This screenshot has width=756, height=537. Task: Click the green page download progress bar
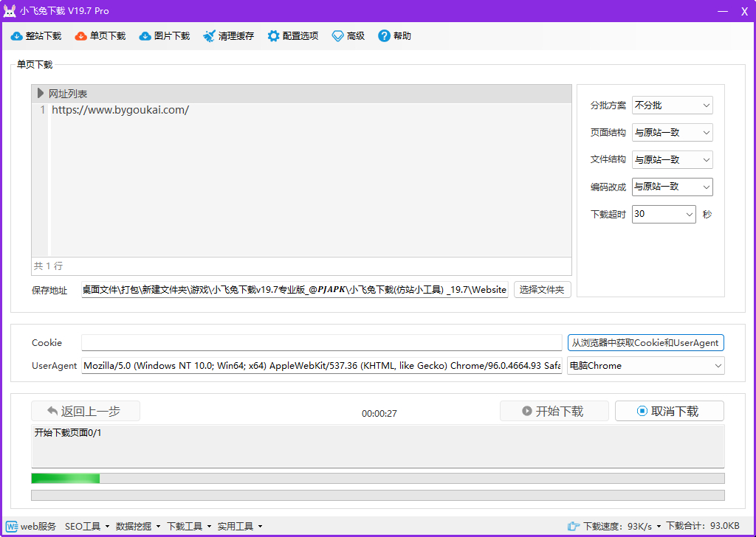point(377,478)
